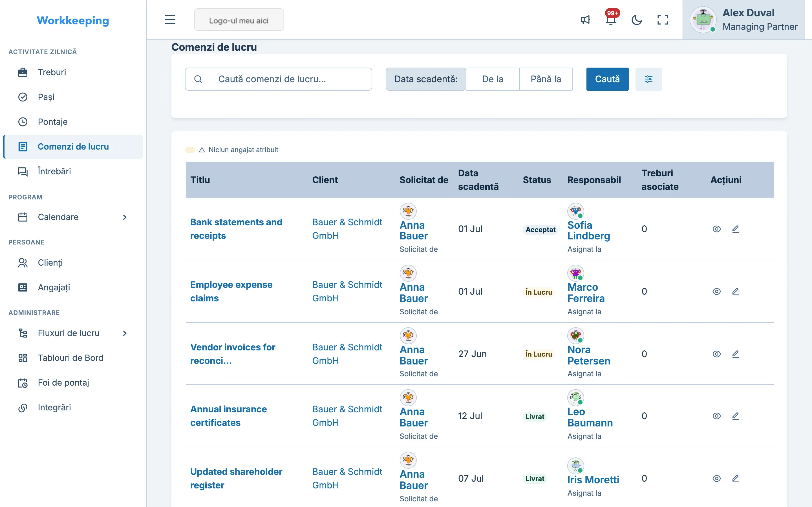Edit the Bank statements and receipts order
This screenshot has width=812, height=507.
736,229
